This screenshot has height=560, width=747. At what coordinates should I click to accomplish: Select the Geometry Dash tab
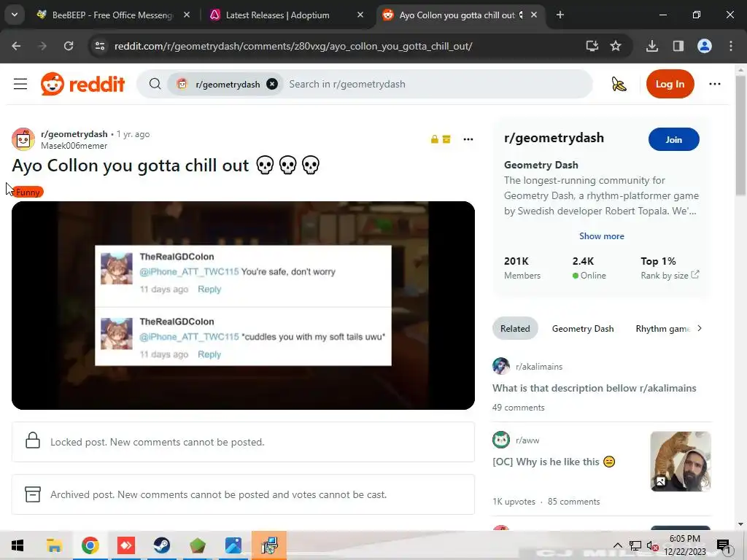[583, 329]
